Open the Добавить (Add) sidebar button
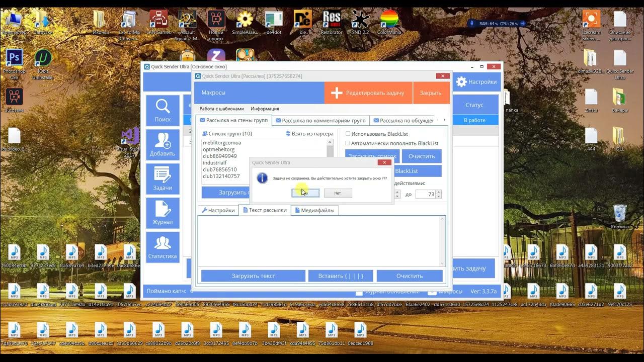This screenshot has height=362, width=644. point(163,145)
